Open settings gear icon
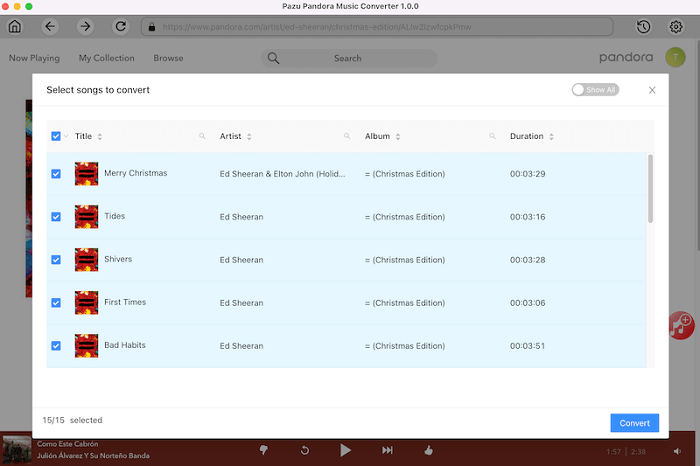Viewport: 700px width, 466px height. 676,26
